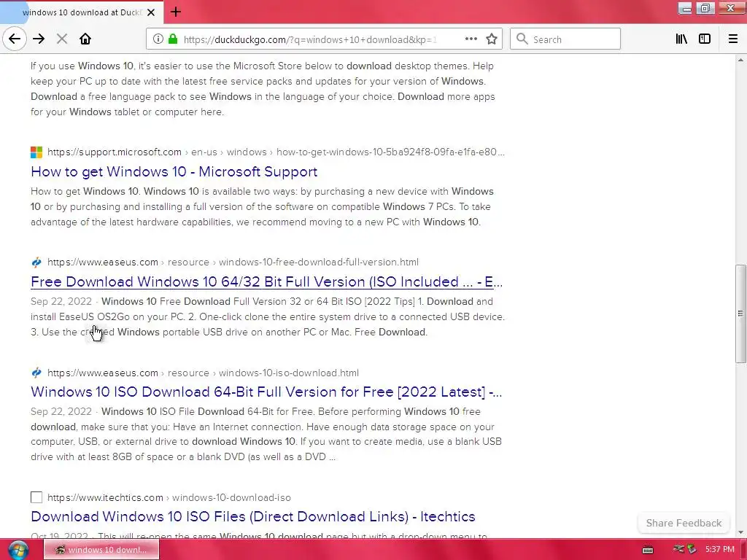This screenshot has width=747, height=560.
Task: Select the windows 10 download taskbar button
Action: 101,550
